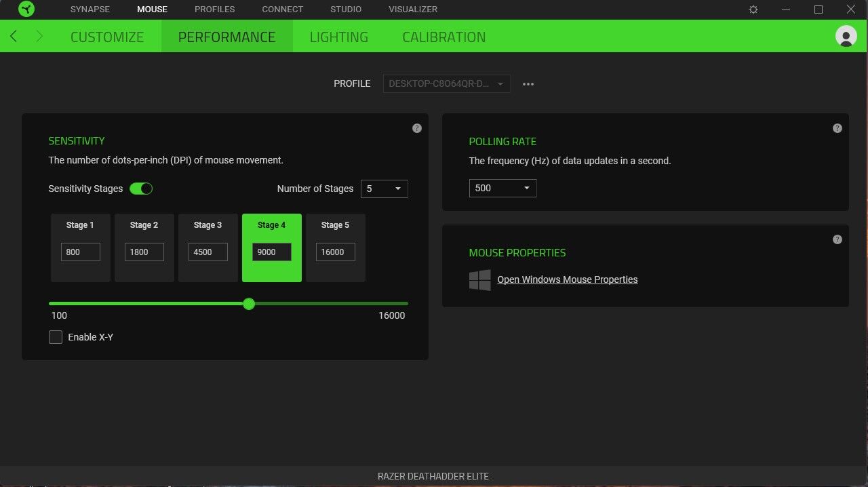Switch to the Synapse tab
Image resolution: width=868 pixels, height=487 pixels.
(x=90, y=9)
